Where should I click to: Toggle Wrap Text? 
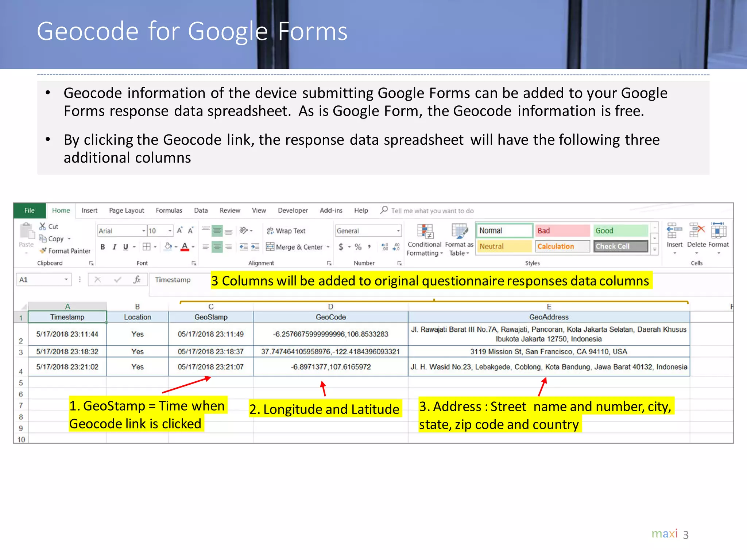[x=286, y=231]
